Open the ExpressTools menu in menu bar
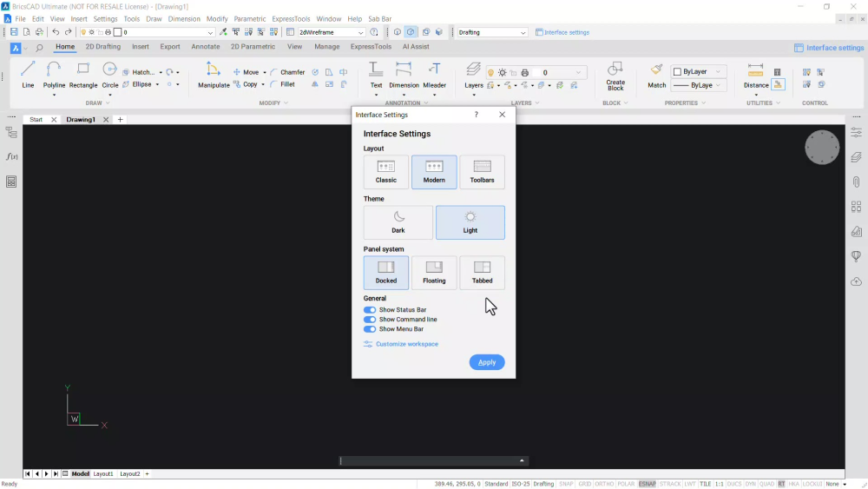The width and height of the screenshot is (868, 489). tap(291, 19)
